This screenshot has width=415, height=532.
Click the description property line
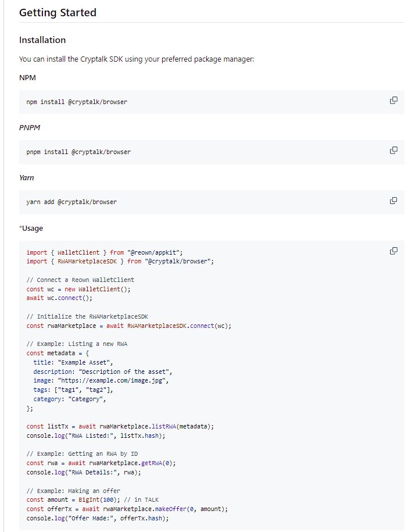(x=103, y=372)
